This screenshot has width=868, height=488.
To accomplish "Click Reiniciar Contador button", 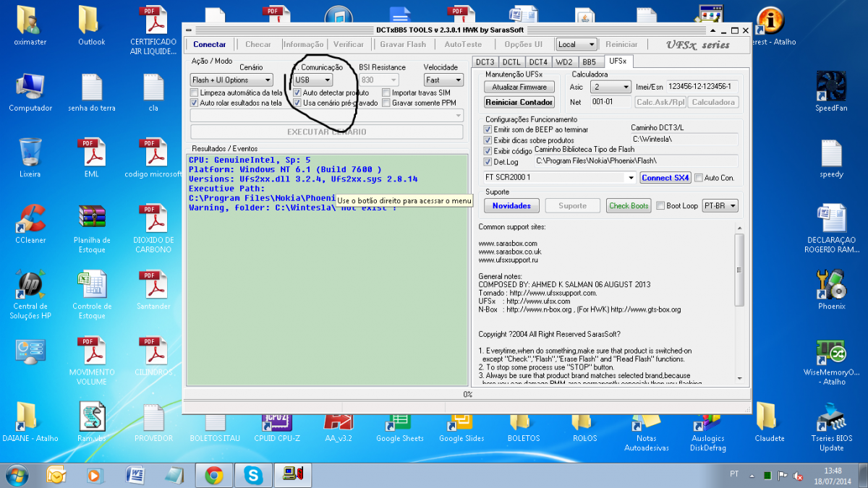I will 519,102.
